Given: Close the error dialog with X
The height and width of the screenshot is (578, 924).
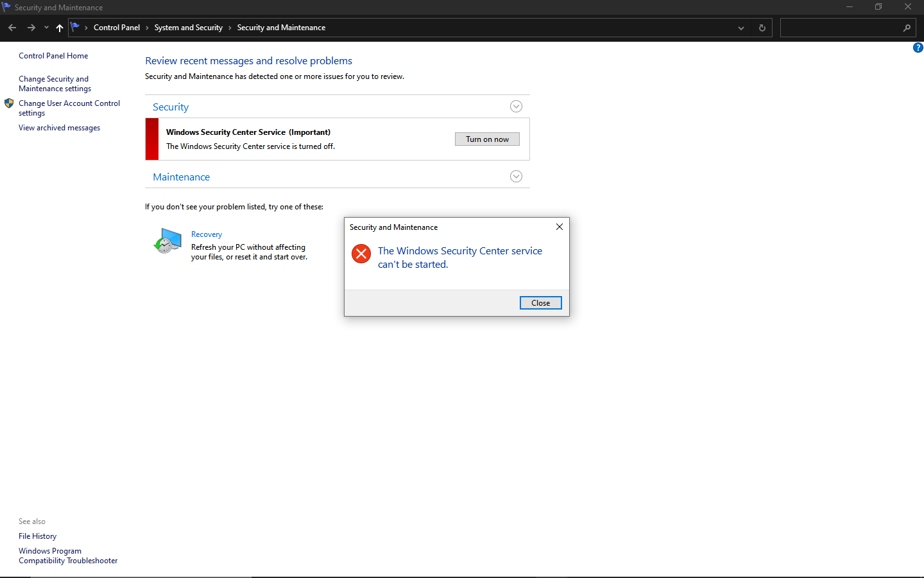Looking at the screenshot, I should 560,227.
